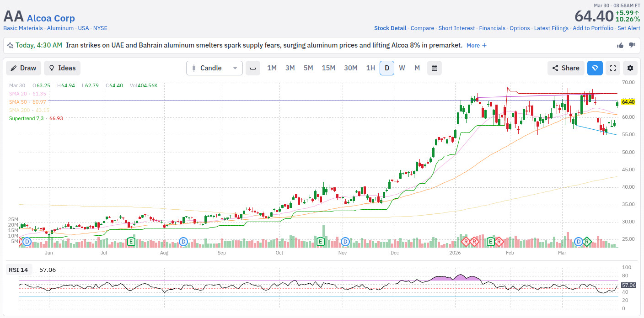Click the thumbs up icon on news

click(620, 45)
